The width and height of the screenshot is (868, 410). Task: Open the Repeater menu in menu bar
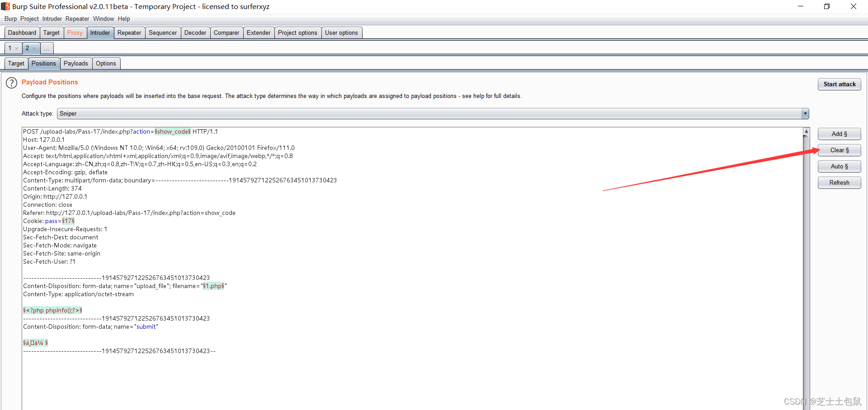click(x=77, y=19)
